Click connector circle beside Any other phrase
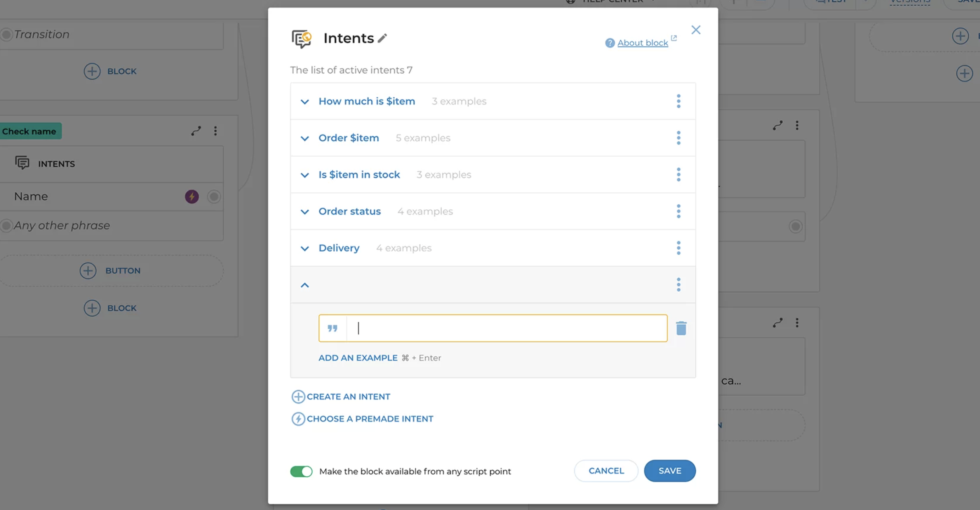This screenshot has height=510, width=980. point(6,225)
